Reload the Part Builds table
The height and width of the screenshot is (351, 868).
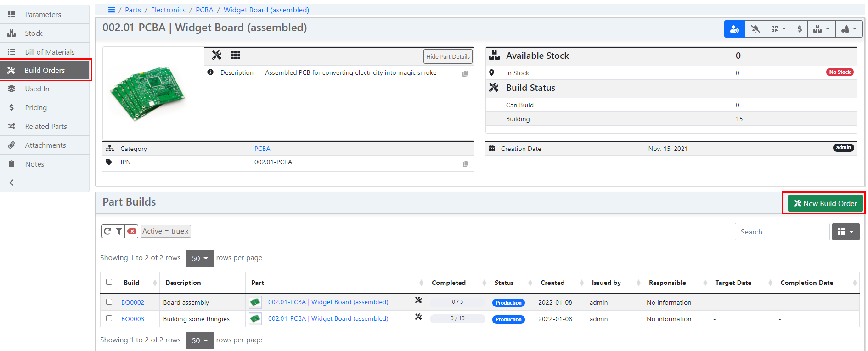pos(107,231)
